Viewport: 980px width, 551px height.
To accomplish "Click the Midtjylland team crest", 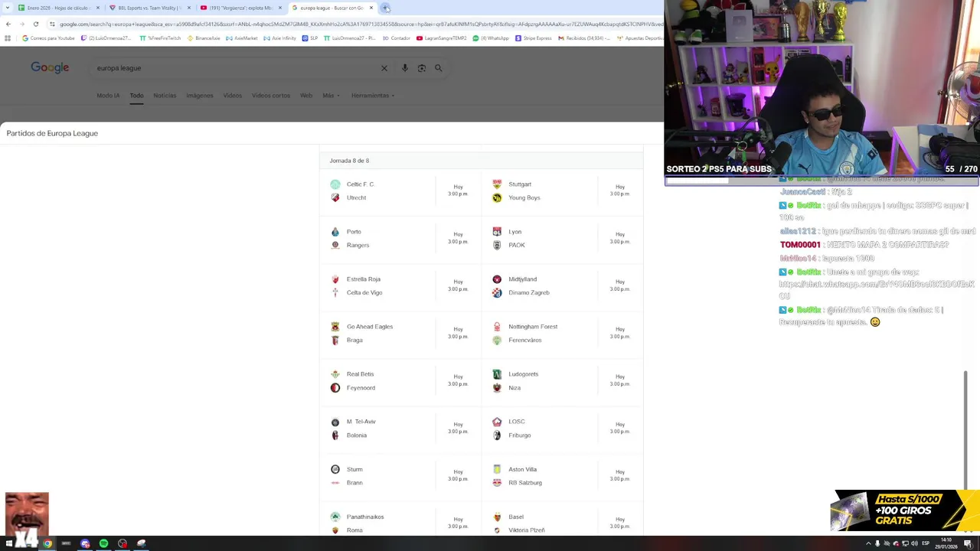I will pyautogui.click(x=497, y=279).
